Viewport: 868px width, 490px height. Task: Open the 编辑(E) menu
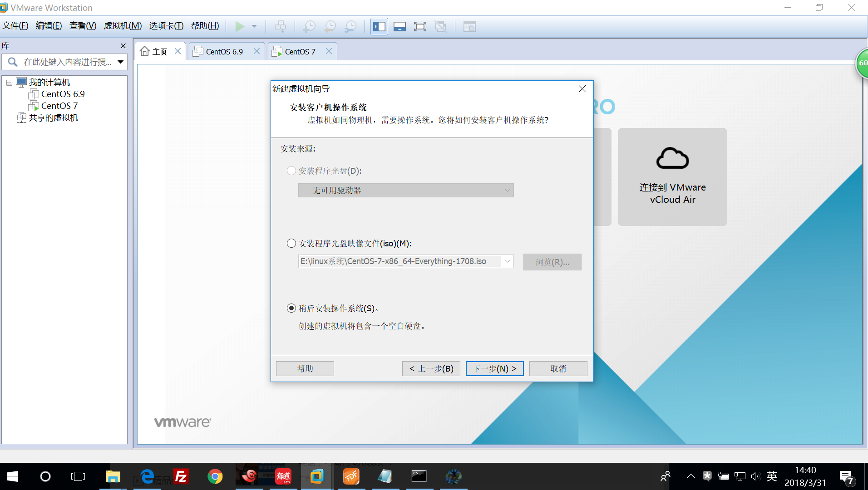49,26
